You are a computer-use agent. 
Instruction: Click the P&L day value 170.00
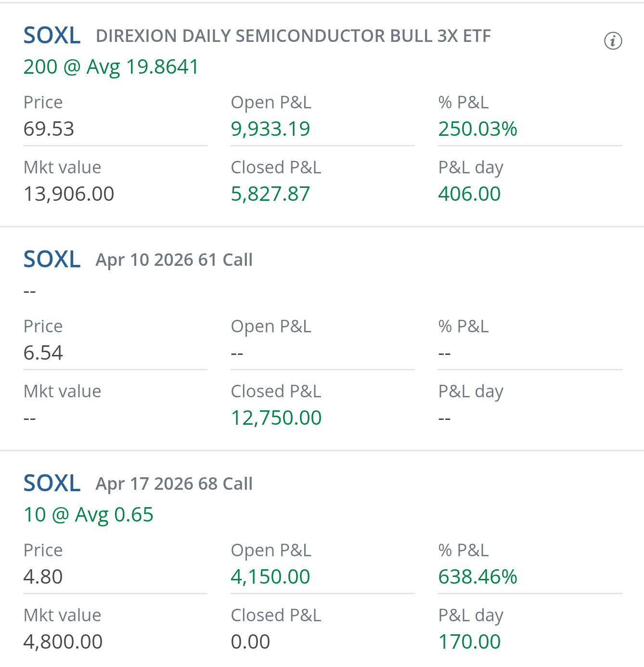pos(470,642)
